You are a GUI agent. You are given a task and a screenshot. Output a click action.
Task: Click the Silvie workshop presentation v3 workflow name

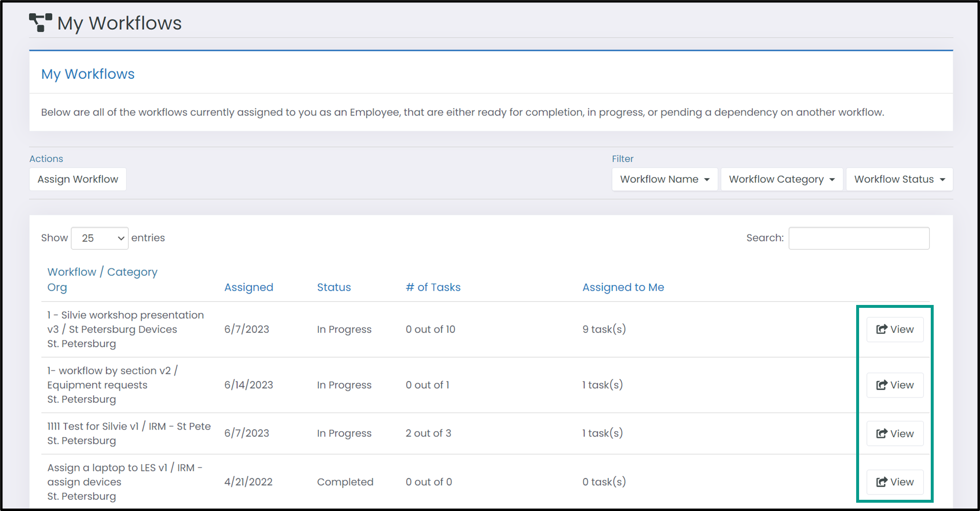(x=126, y=322)
